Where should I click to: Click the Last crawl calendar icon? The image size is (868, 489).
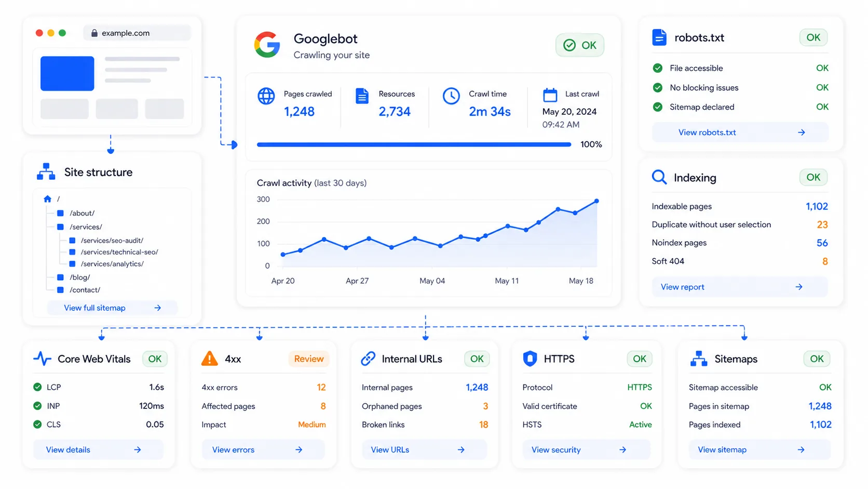550,95
